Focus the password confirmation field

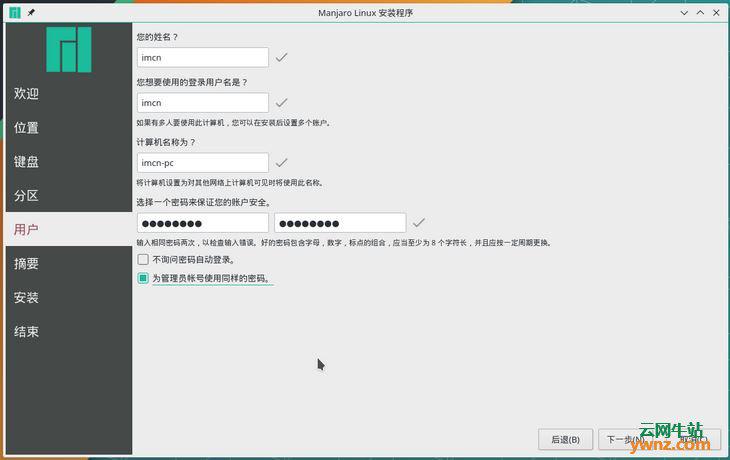coord(340,223)
